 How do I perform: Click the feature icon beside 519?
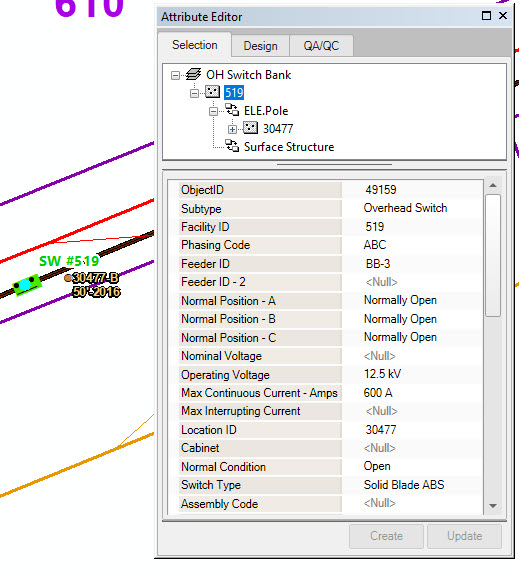pyautogui.click(x=212, y=92)
